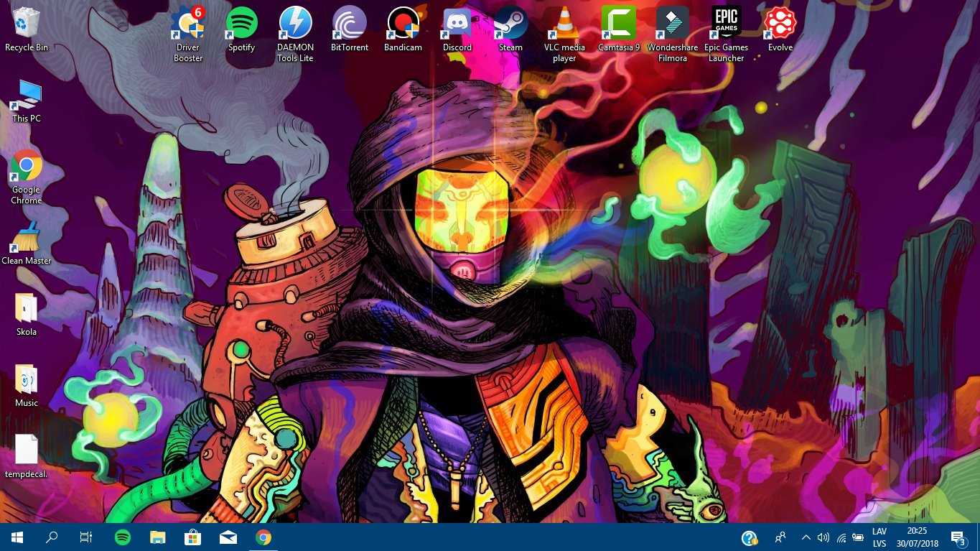The width and height of the screenshot is (980, 551).
Task: Open the Recycle Bin desktop icon
Action: pos(27,29)
